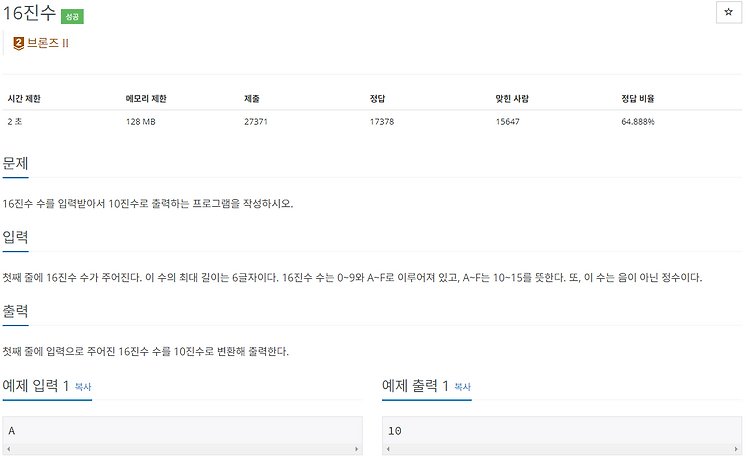Click right arrow of example input scrollbar
The image size is (750, 463).
click(356, 449)
